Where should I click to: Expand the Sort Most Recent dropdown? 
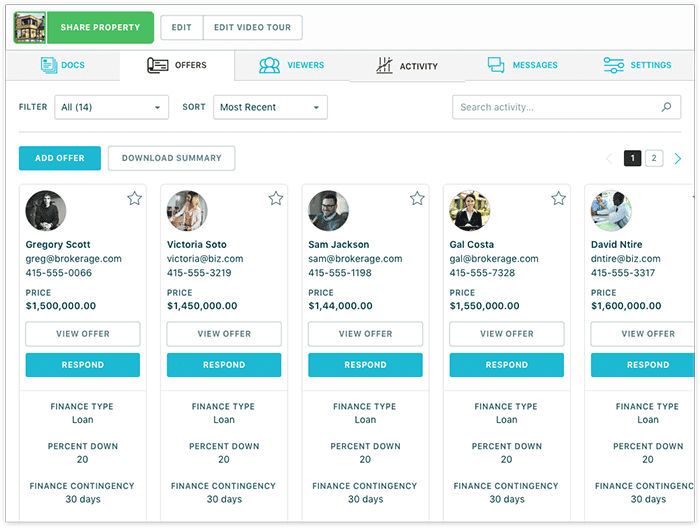coord(270,108)
